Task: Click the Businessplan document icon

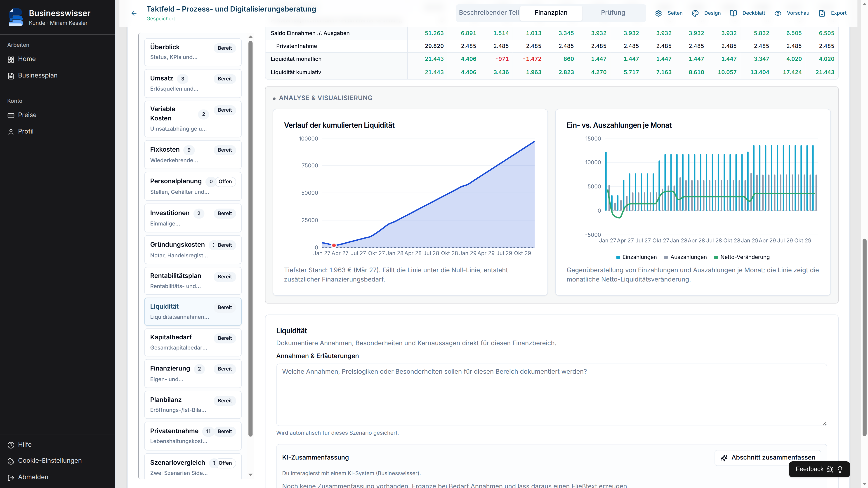Action: point(11,76)
